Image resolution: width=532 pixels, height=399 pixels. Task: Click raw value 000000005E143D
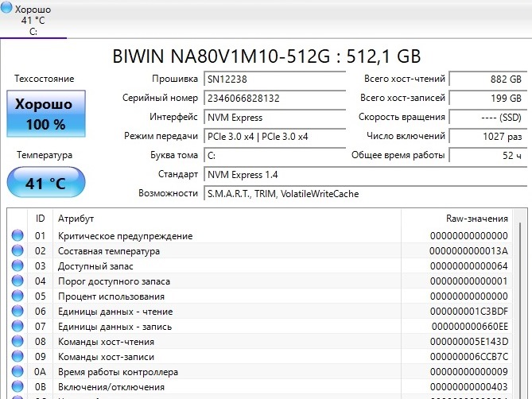(469, 341)
